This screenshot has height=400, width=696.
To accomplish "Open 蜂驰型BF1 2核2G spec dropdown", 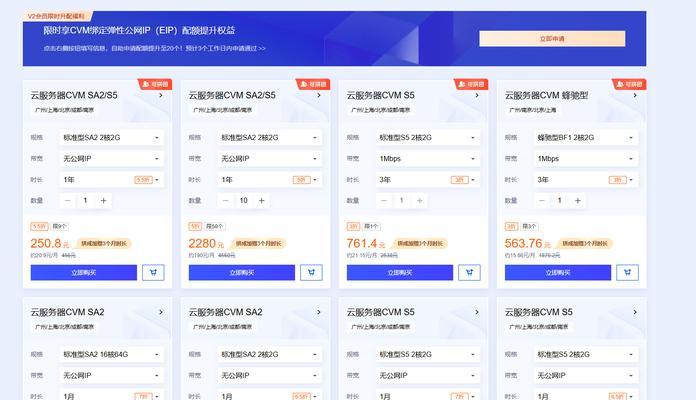I will [585, 138].
